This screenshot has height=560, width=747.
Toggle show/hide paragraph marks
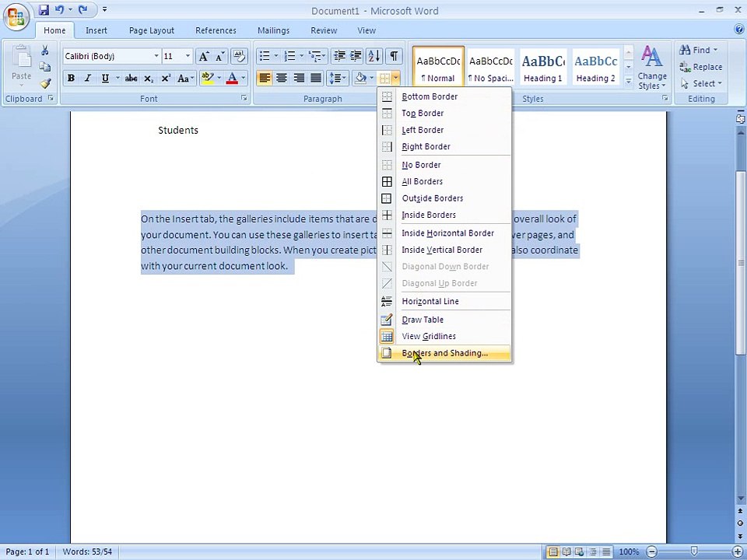tap(394, 56)
